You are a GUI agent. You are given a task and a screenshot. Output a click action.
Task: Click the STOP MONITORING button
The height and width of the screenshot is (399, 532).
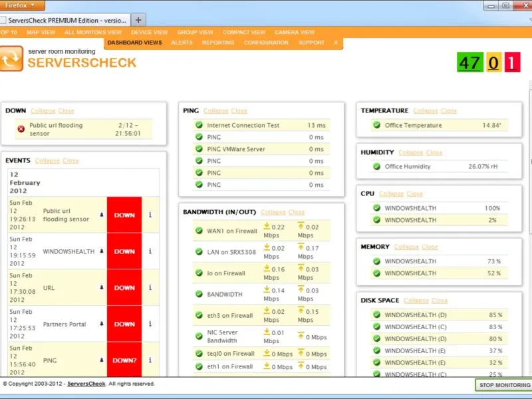(x=505, y=385)
